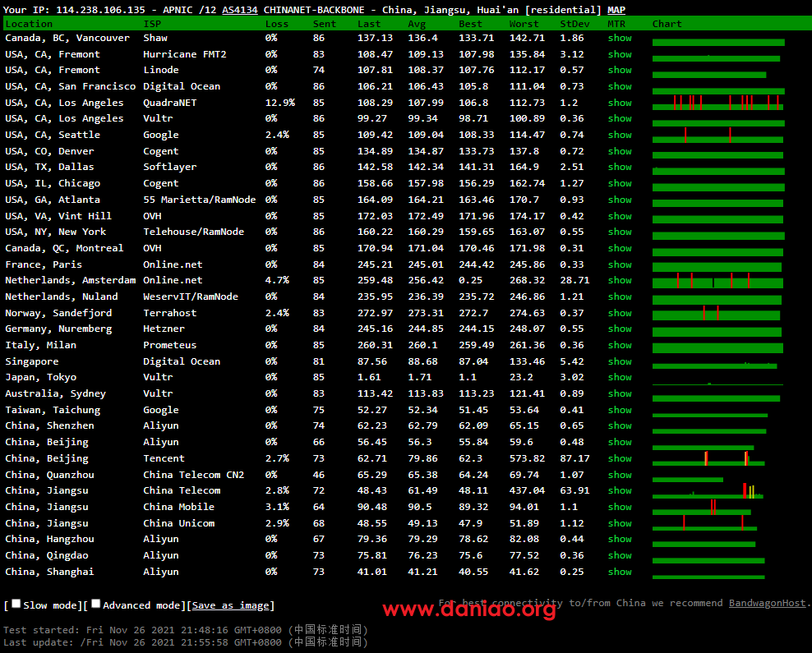Click the Worst column header
Viewport: 812px width, 653px height.
524,24
